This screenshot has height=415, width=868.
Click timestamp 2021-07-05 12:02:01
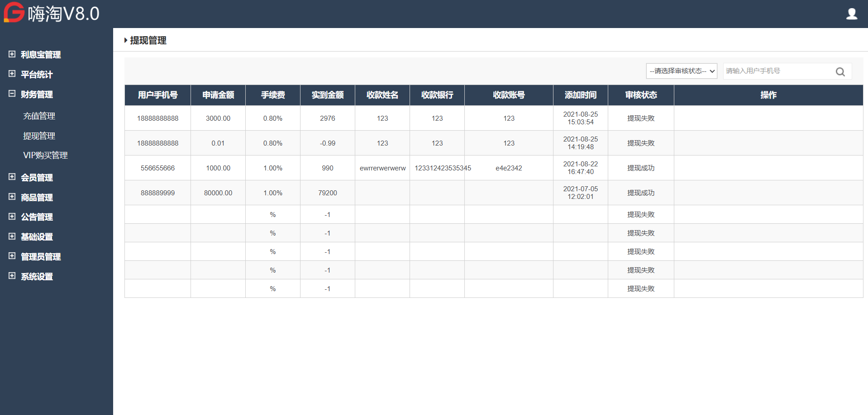(x=581, y=193)
